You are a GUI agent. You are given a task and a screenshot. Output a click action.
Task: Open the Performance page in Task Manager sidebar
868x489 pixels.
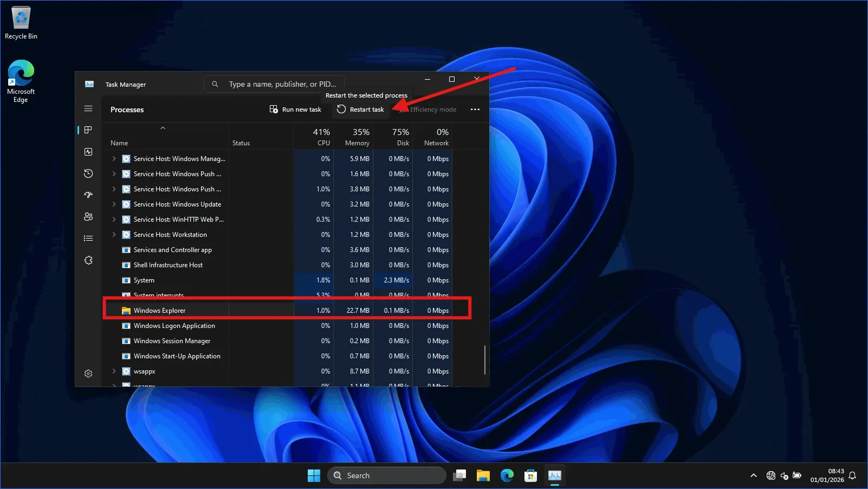pyautogui.click(x=88, y=152)
